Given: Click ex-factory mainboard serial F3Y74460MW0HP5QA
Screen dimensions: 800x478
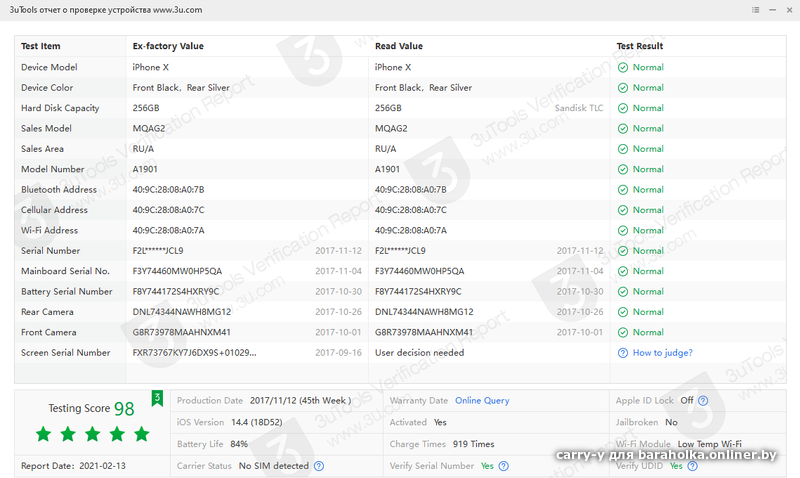Looking at the screenshot, I should point(177,271).
